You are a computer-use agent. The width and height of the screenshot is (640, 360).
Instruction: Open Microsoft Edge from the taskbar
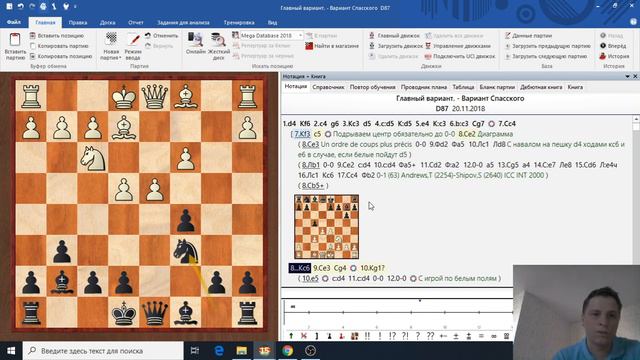pos(219,351)
